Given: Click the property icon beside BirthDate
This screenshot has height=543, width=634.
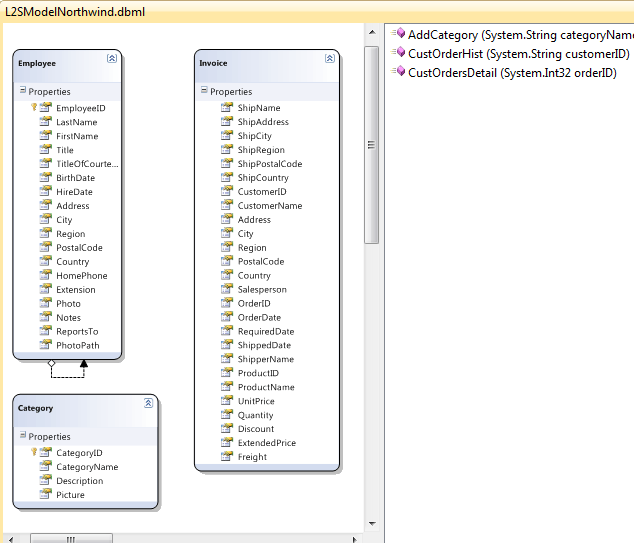Looking at the screenshot, I should 46,177.
